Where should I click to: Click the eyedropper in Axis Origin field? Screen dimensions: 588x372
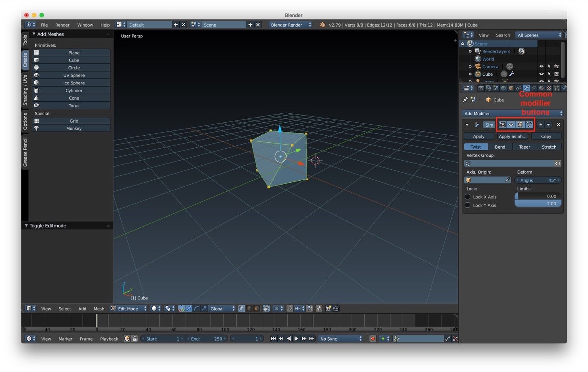tap(508, 180)
